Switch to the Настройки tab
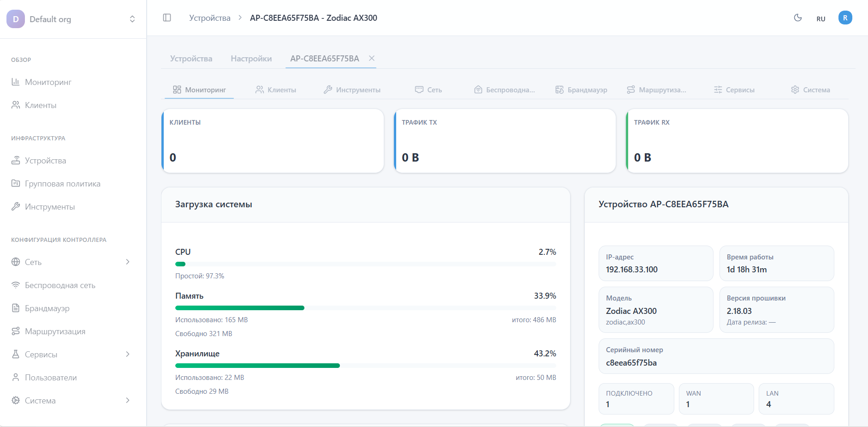This screenshot has height=427, width=868. (251, 59)
